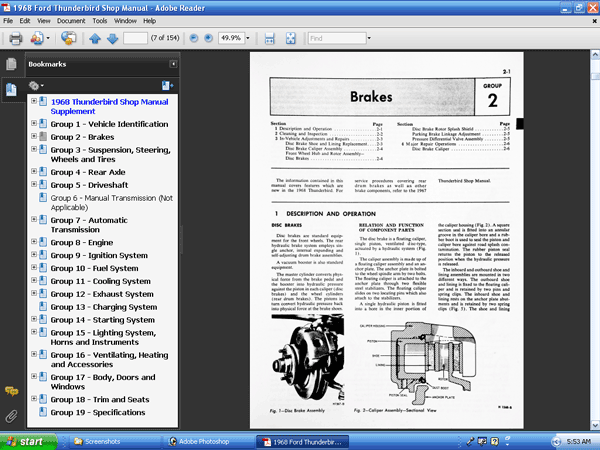Open the Pages panel icon in sidebar
The image size is (600, 450).
pos(11,64)
